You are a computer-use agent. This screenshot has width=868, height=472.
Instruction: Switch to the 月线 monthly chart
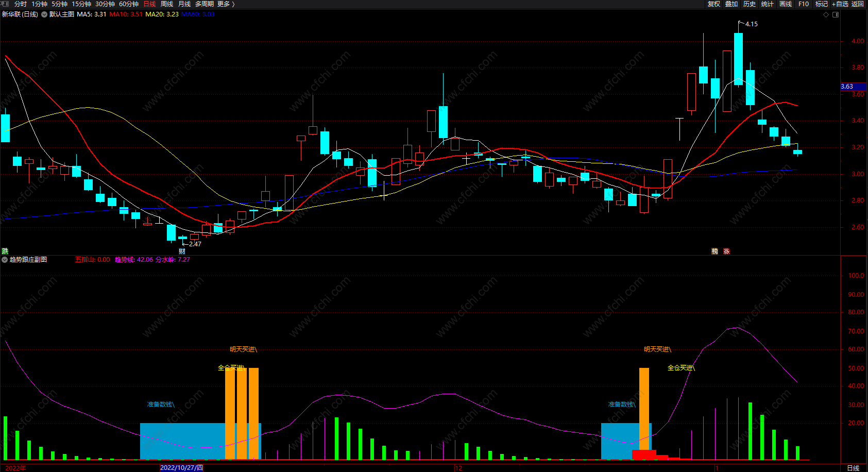(x=184, y=4)
